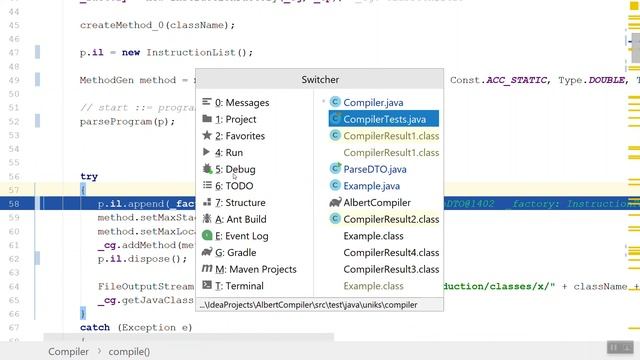640x360 pixels.
Task: Click Type.DOUBLE in code
Action: [x=591, y=80]
